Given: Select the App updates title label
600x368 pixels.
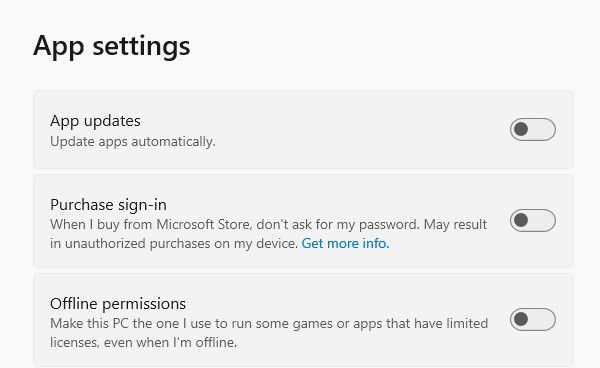Looking at the screenshot, I should 95,121.
